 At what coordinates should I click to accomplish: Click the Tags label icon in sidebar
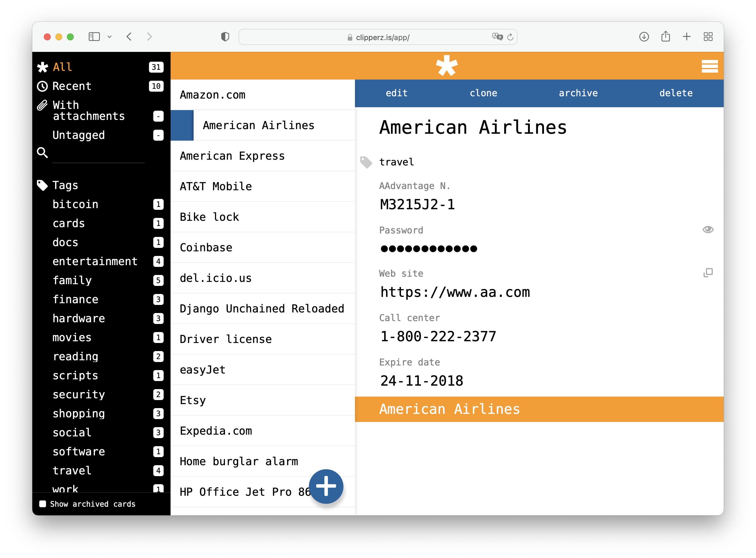(42, 185)
